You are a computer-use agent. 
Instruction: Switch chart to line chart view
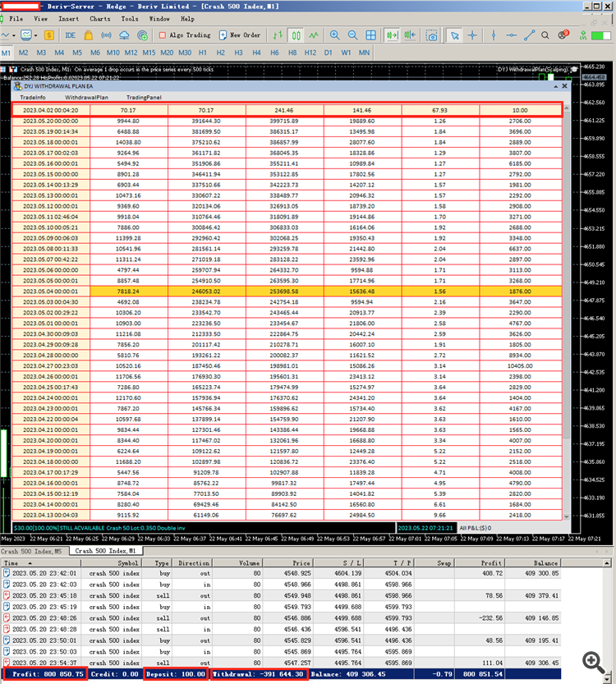(x=314, y=35)
